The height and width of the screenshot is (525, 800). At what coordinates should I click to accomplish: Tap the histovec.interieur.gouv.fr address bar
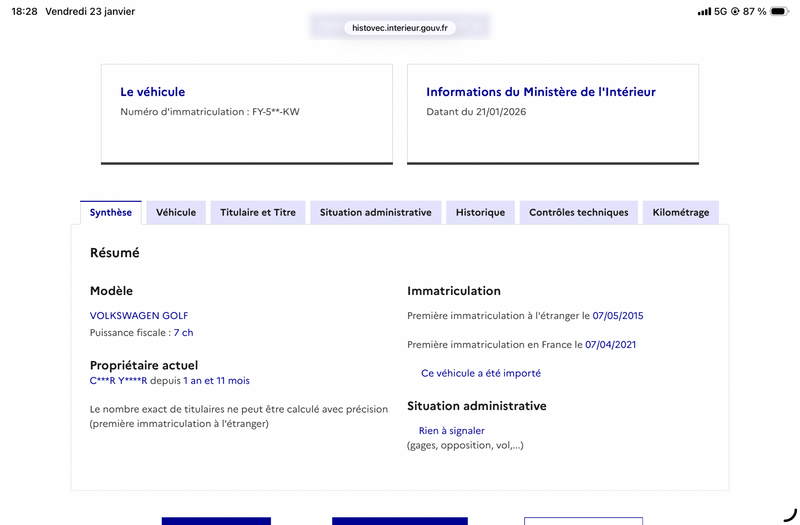click(400, 28)
